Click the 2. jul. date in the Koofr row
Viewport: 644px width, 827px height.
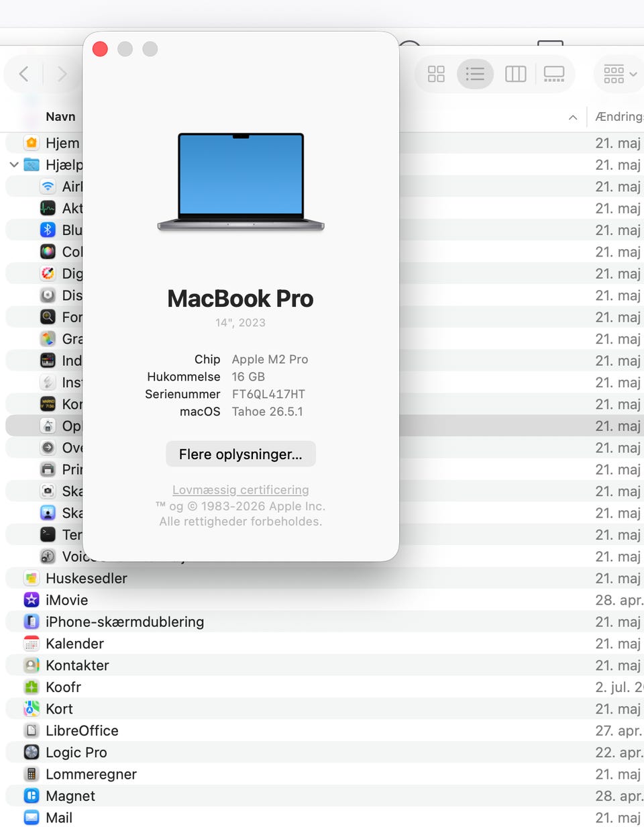tap(619, 687)
